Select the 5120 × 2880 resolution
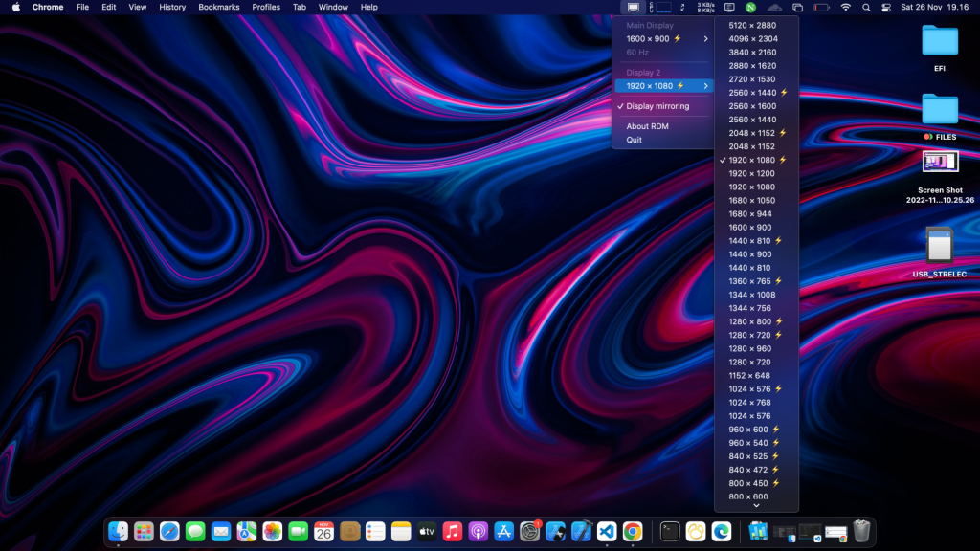Image resolution: width=980 pixels, height=551 pixels. click(x=752, y=26)
